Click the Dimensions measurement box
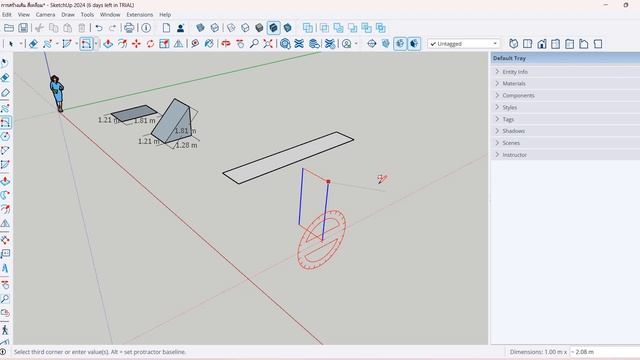640x360 pixels. click(x=604, y=351)
